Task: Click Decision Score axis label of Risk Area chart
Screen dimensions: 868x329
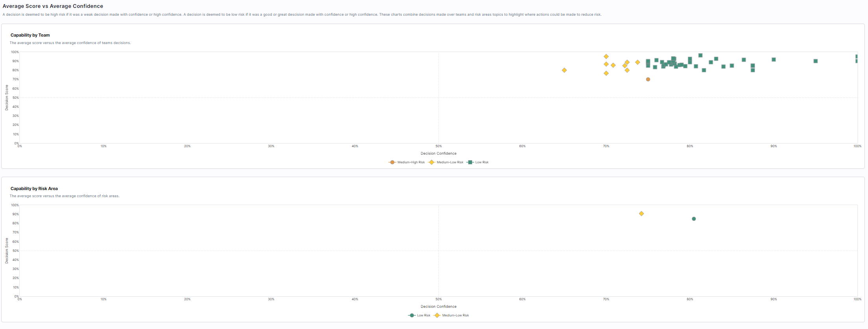Action: pyautogui.click(x=7, y=251)
